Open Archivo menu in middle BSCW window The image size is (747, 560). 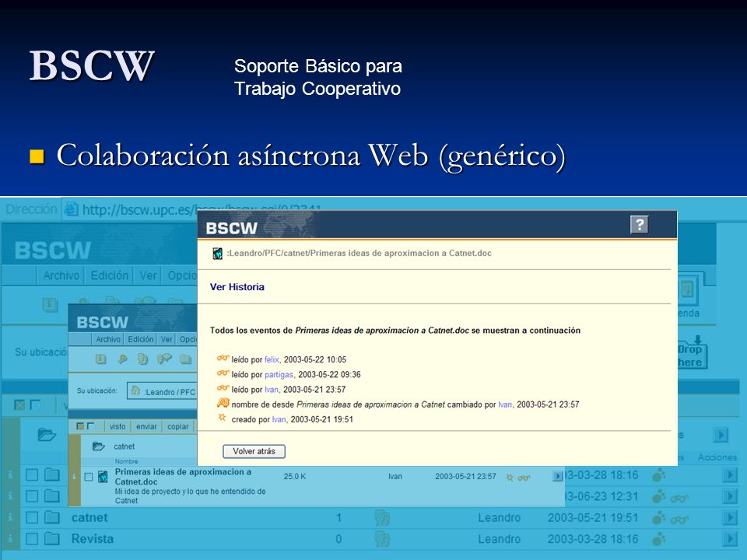(x=108, y=339)
